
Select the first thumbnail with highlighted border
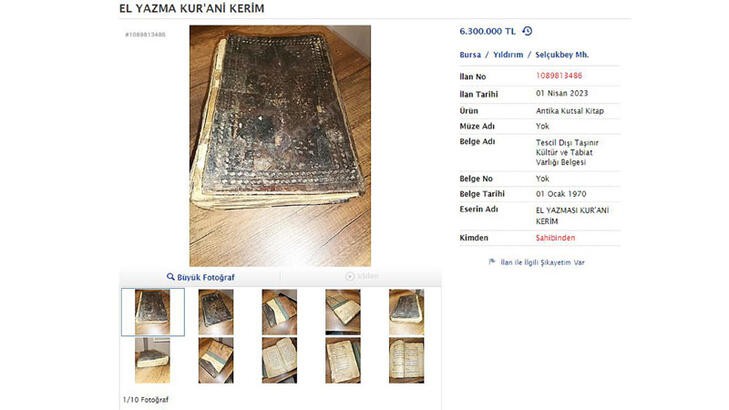tap(152, 312)
